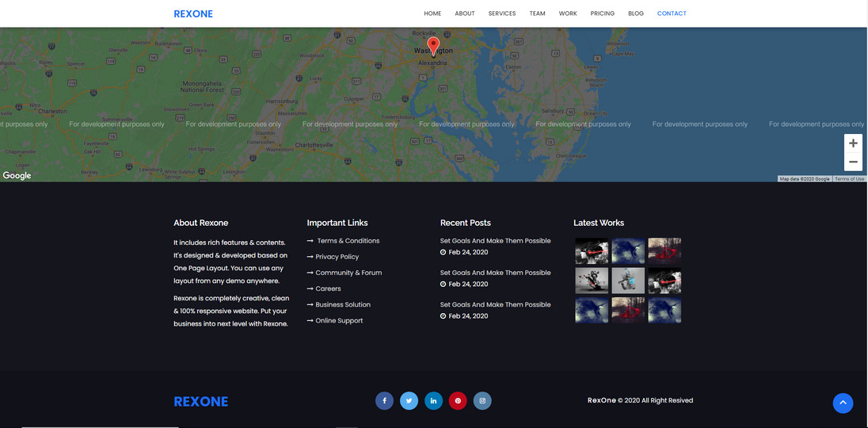This screenshot has width=868, height=428.
Task: Open the Services menu item
Action: coord(501,13)
